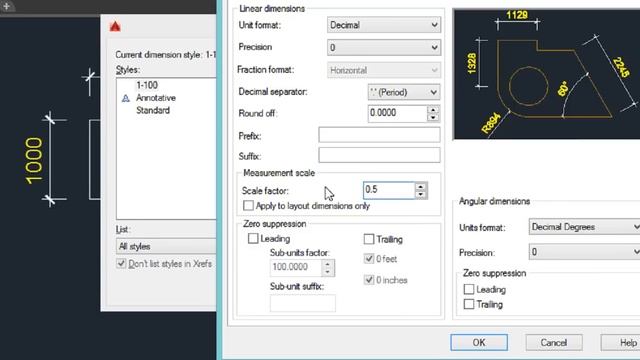Viewport: 640px width, 360px height.
Task: Click the OK button
Action: pyautogui.click(x=479, y=342)
